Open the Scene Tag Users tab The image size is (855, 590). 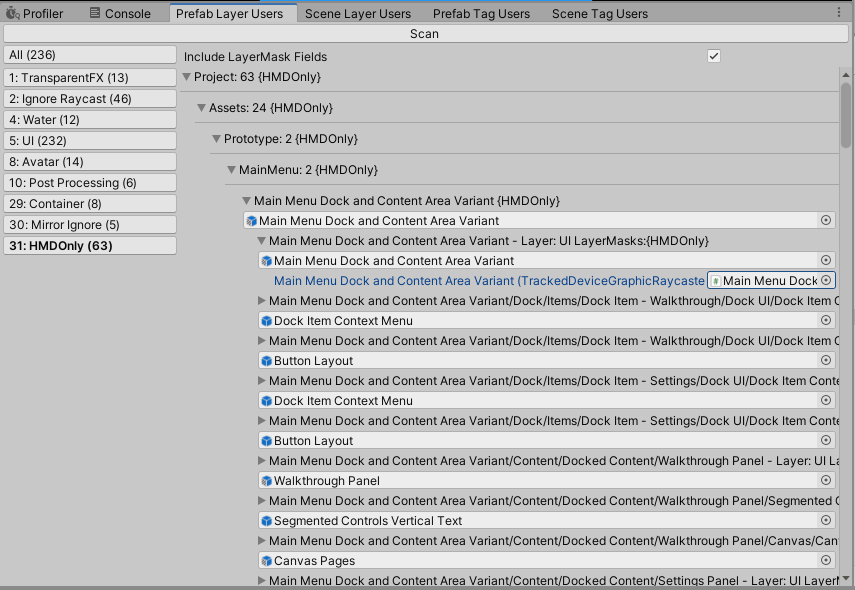[x=600, y=14]
